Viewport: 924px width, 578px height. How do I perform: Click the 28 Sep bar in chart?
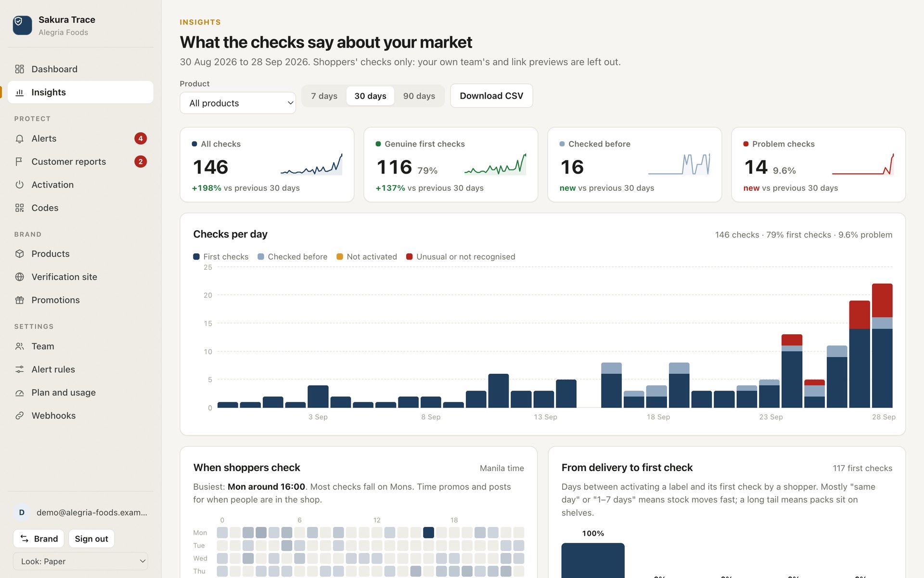pyautogui.click(x=882, y=345)
